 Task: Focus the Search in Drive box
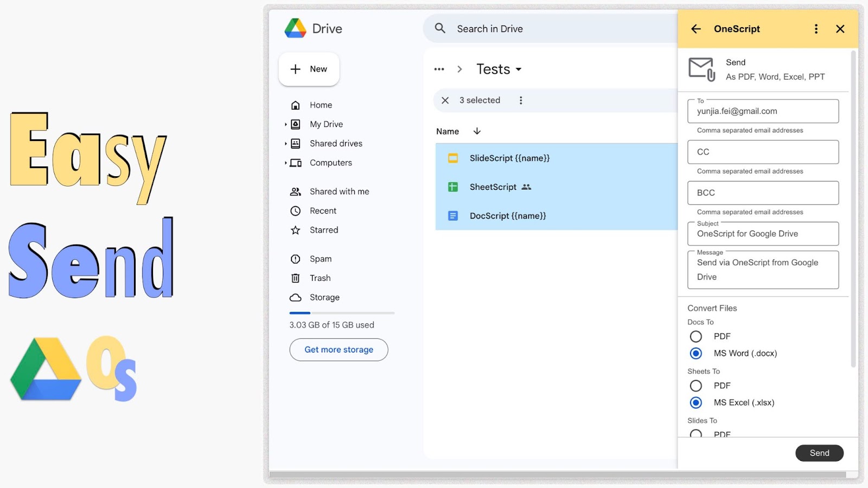[x=551, y=29]
